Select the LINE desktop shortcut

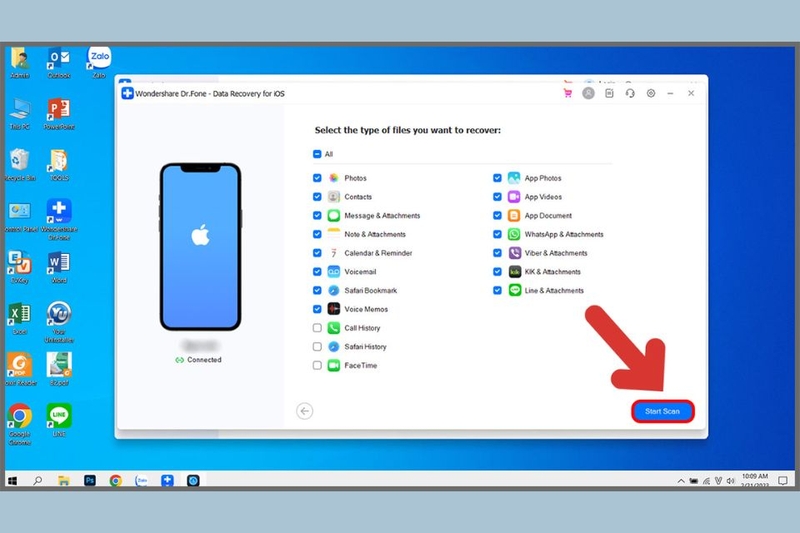(x=59, y=420)
